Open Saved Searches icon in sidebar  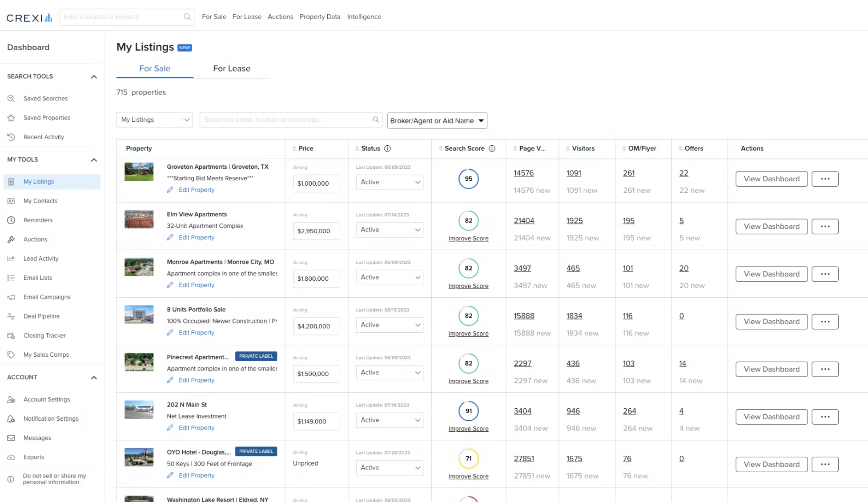11,99
